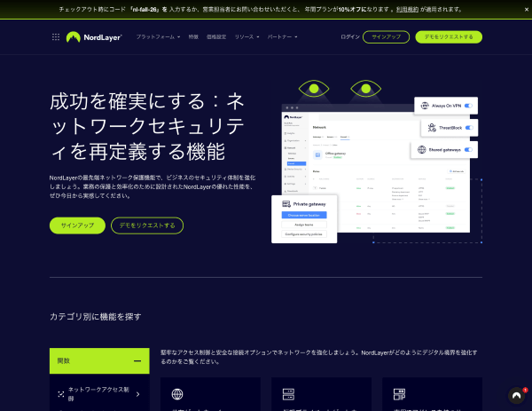
Task: Click the Private gateway server icon
Action: pos(286,204)
